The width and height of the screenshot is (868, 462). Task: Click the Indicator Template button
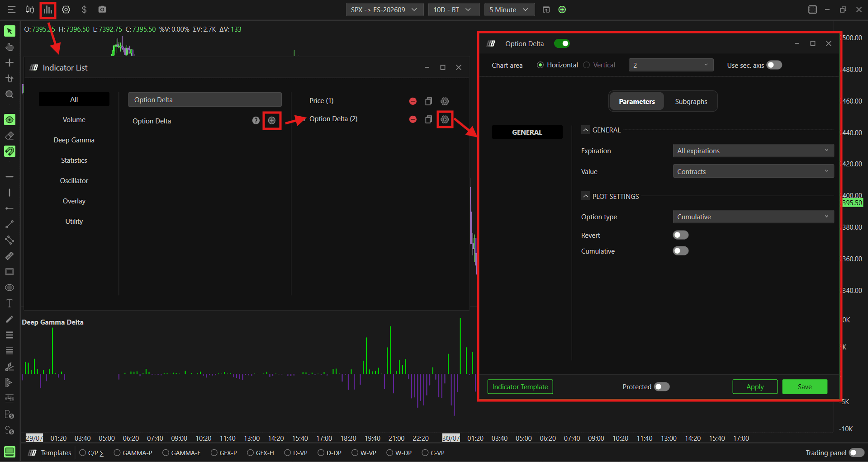coord(520,387)
